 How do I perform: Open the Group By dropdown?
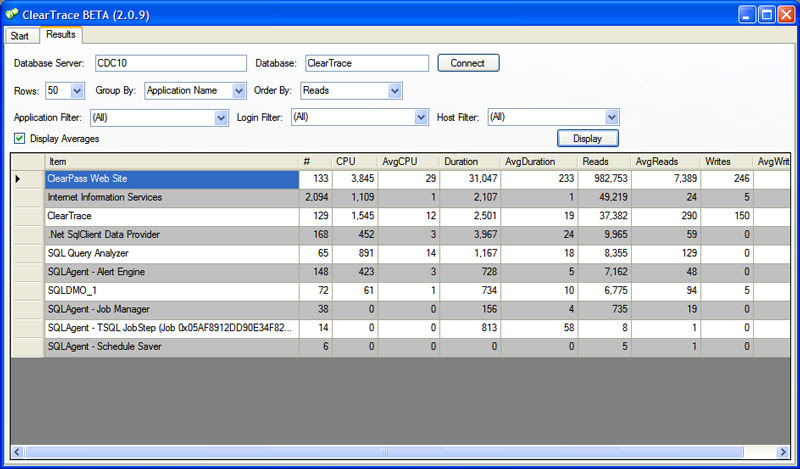(239, 91)
